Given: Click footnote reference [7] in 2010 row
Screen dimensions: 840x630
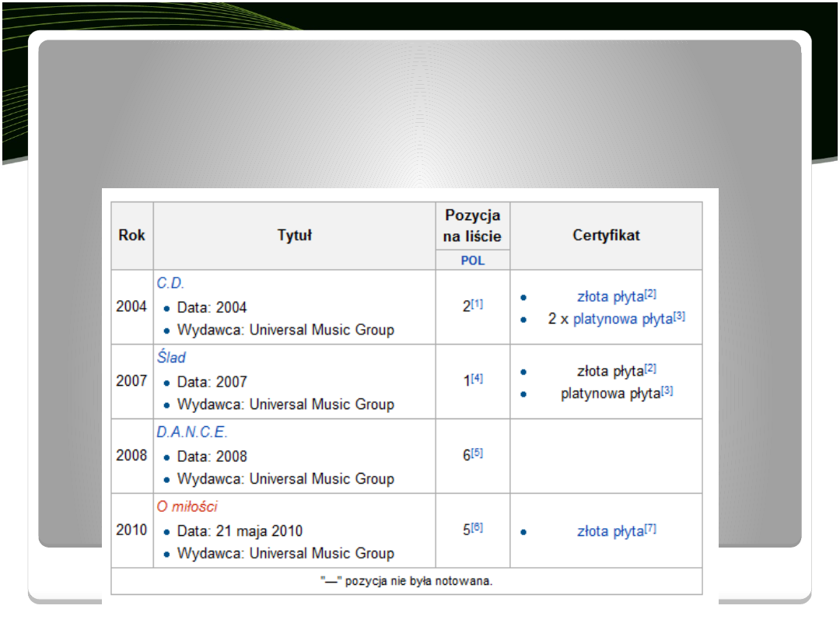Looking at the screenshot, I should click(650, 529).
